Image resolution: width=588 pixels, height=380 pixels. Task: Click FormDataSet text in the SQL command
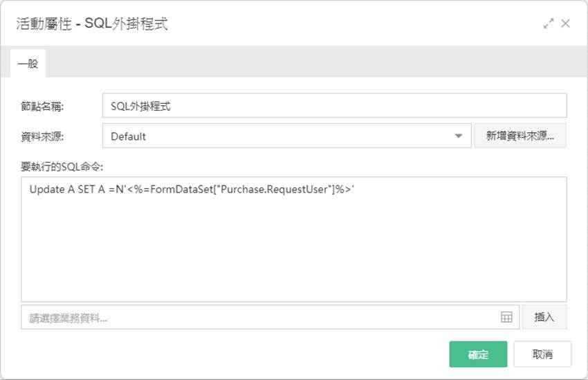coord(181,190)
